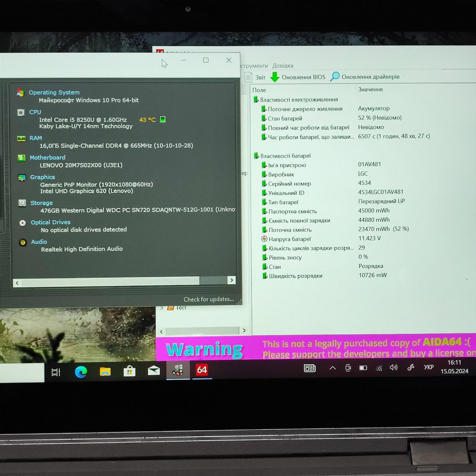
Task: Click AIDA64 tree pane scrollbar track
Action: point(202,331)
